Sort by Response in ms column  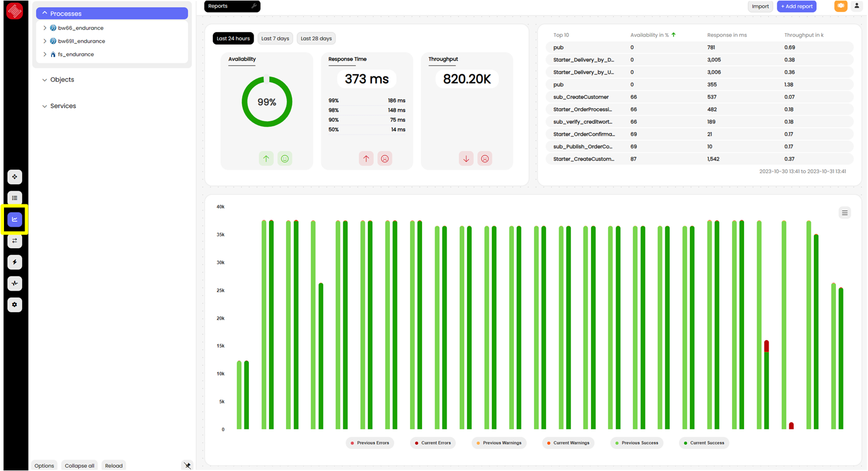(x=726, y=35)
